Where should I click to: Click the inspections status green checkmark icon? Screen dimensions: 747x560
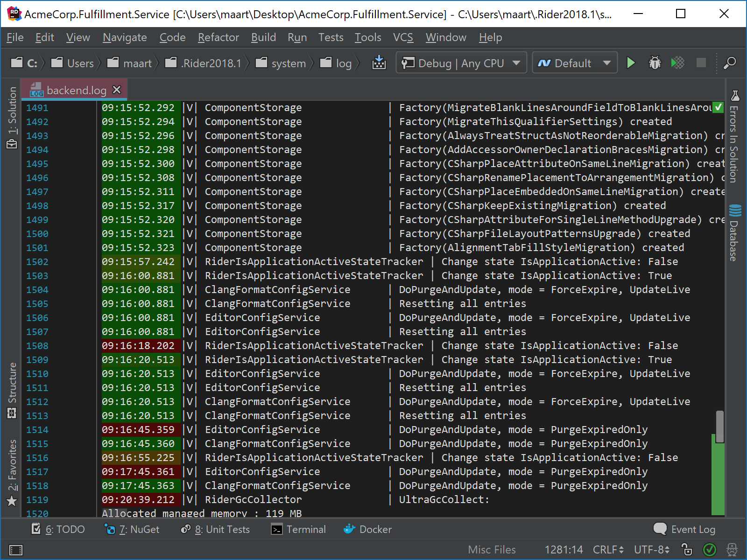tap(711, 550)
